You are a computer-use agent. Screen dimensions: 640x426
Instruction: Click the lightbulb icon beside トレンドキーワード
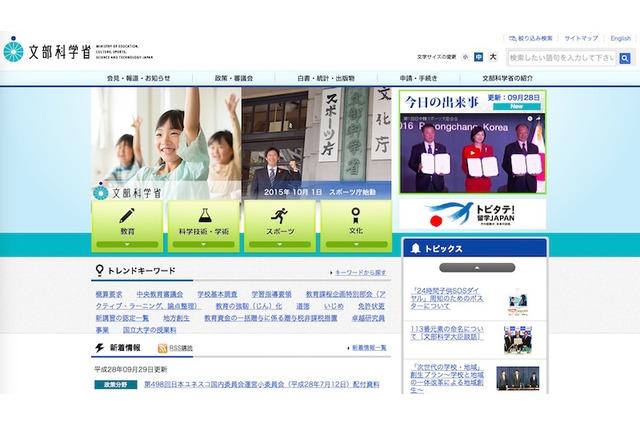tap(99, 270)
